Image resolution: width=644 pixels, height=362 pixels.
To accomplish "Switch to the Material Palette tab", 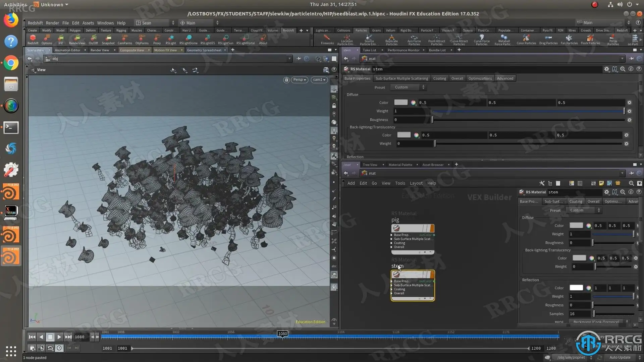I will (400, 165).
